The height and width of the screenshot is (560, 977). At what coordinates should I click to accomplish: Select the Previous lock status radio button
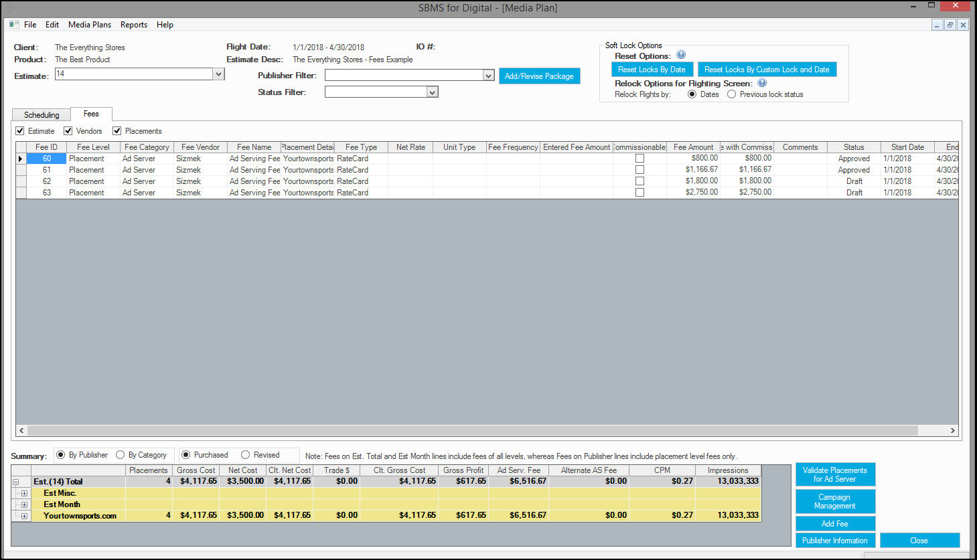(x=731, y=94)
